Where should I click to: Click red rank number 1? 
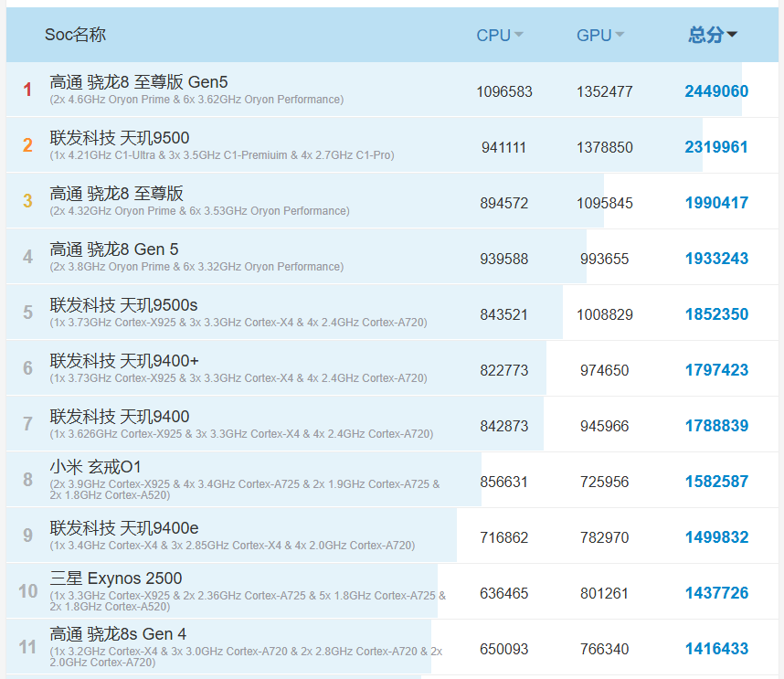(27, 90)
